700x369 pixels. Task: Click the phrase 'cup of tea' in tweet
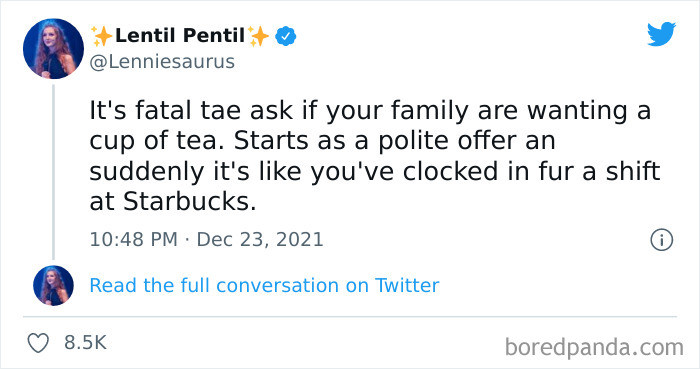tap(151, 141)
